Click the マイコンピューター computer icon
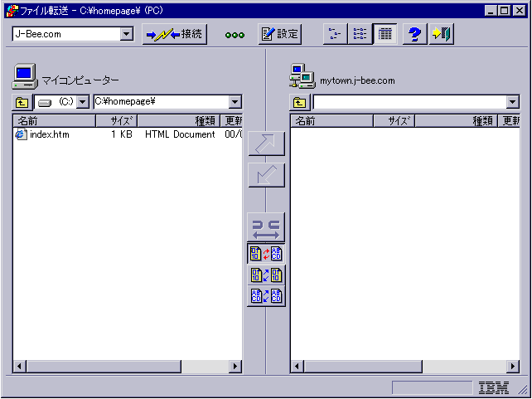The image size is (532, 399). click(x=25, y=76)
